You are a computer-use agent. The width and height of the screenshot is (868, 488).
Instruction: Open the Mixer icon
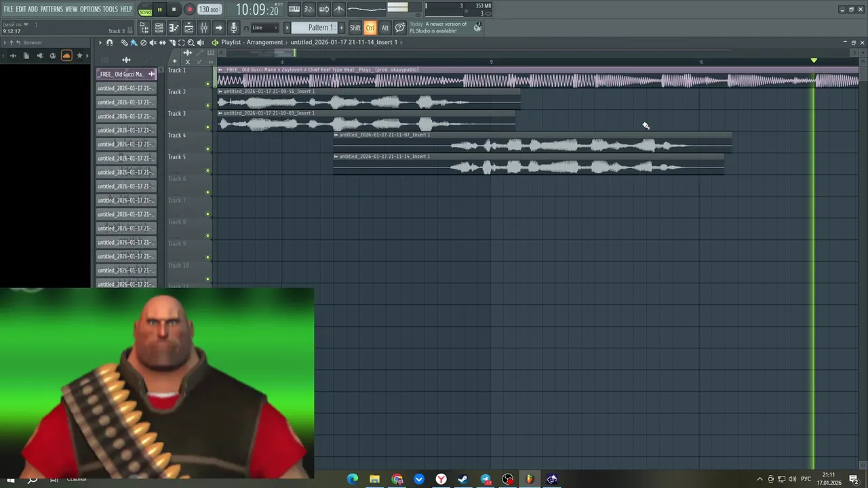(203, 28)
